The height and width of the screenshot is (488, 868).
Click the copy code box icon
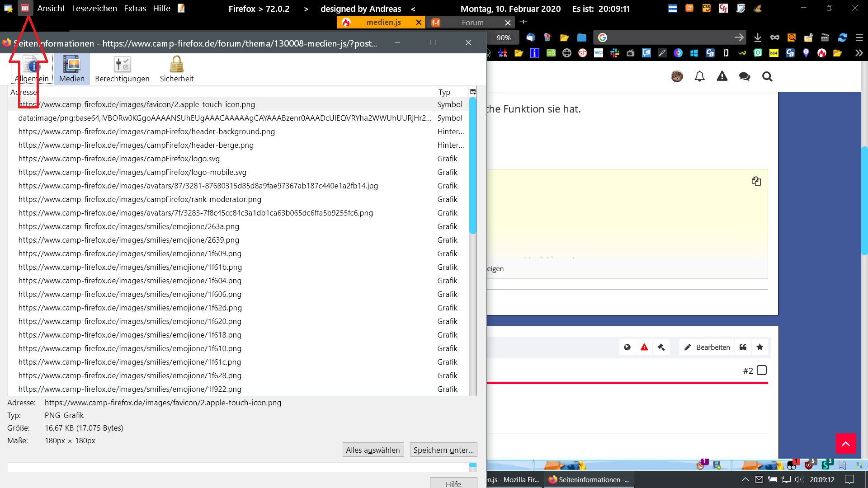click(756, 181)
